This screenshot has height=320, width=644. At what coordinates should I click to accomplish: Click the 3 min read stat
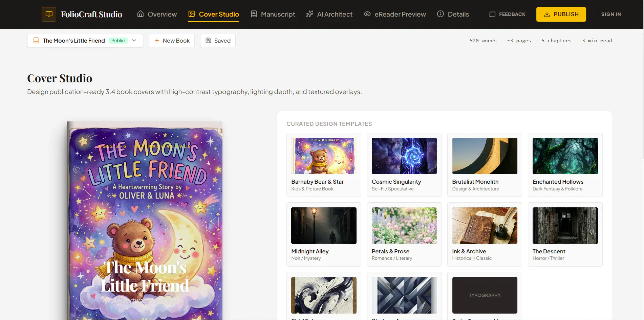(597, 41)
